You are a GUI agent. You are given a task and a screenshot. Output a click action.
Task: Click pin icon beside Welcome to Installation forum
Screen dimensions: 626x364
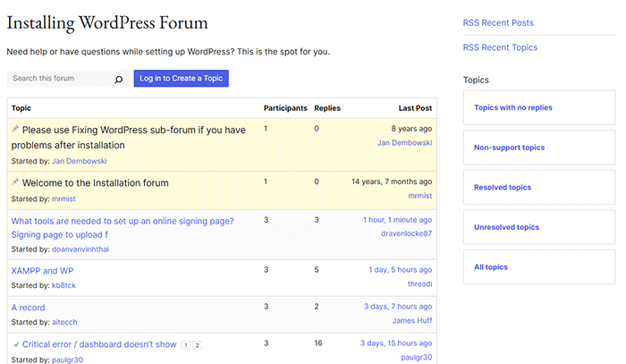point(15,182)
